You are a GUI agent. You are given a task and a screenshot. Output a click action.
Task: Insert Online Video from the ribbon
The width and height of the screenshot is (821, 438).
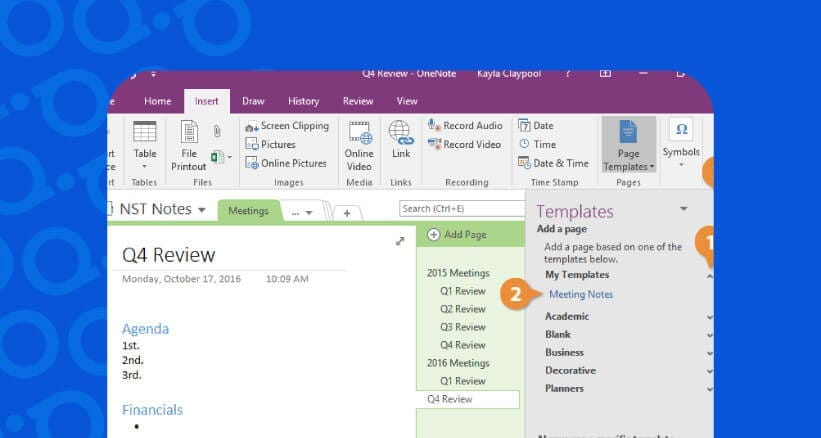click(x=359, y=133)
